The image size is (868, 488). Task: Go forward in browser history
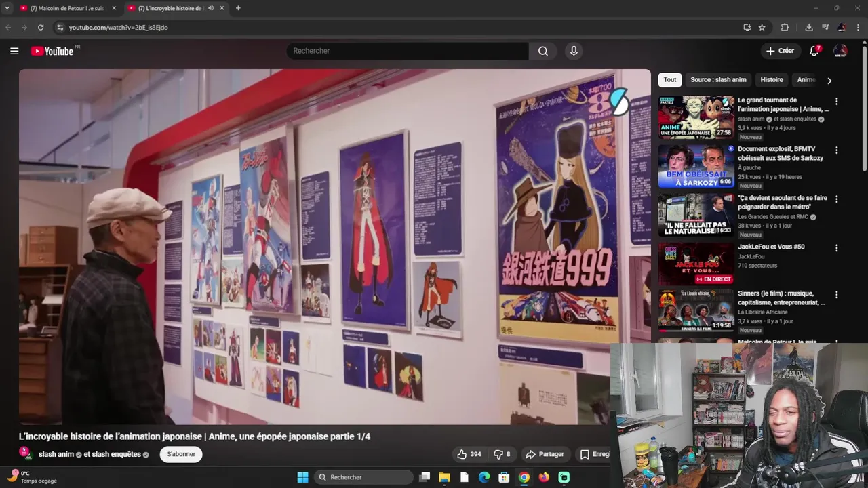pos(24,28)
